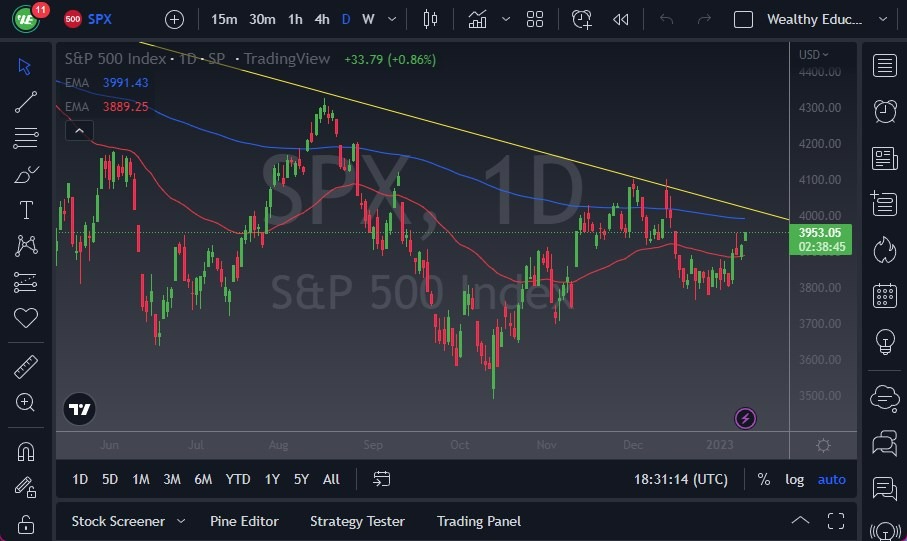Select the 1D date range
Viewport: 907px width, 541px height.
tap(80, 479)
